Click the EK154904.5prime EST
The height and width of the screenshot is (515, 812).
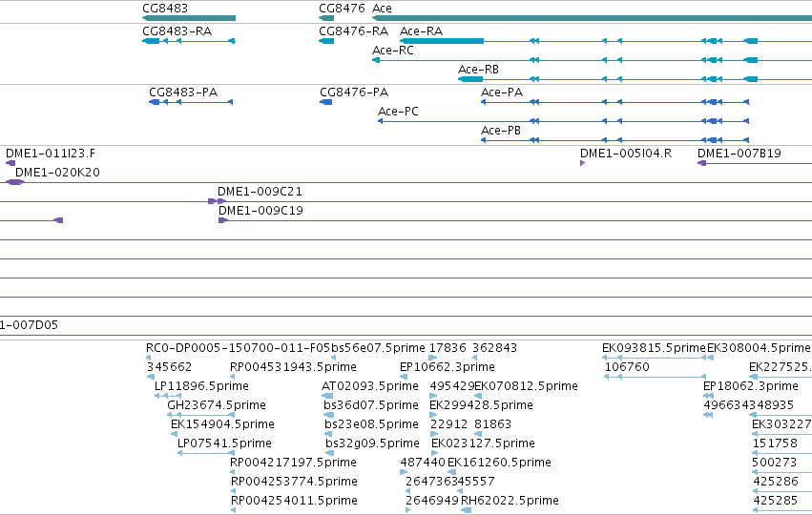(x=222, y=424)
